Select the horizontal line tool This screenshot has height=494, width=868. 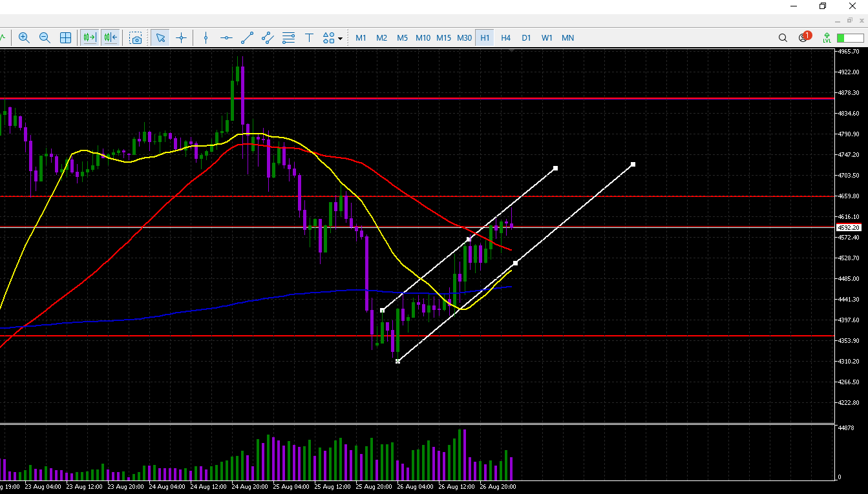(226, 38)
